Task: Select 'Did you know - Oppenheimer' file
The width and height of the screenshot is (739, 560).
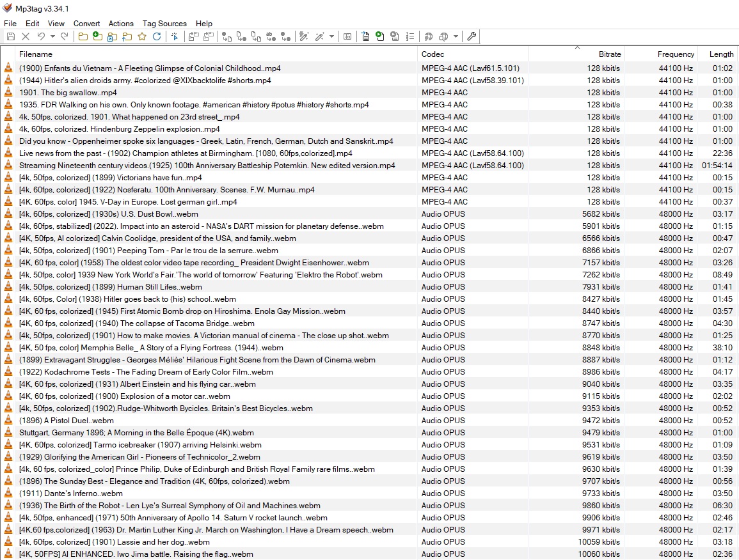Action: pyautogui.click(x=370, y=141)
